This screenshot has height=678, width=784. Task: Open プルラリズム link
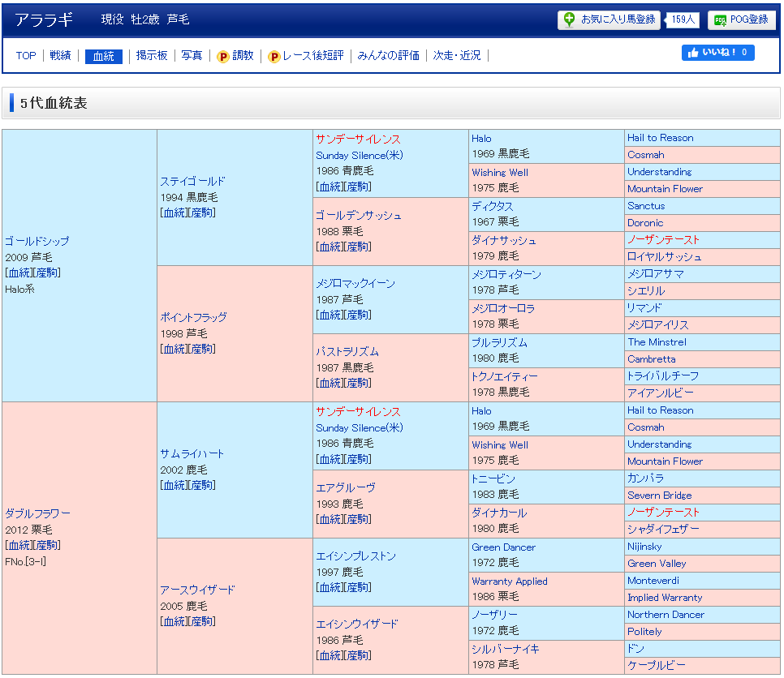pos(499,343)
